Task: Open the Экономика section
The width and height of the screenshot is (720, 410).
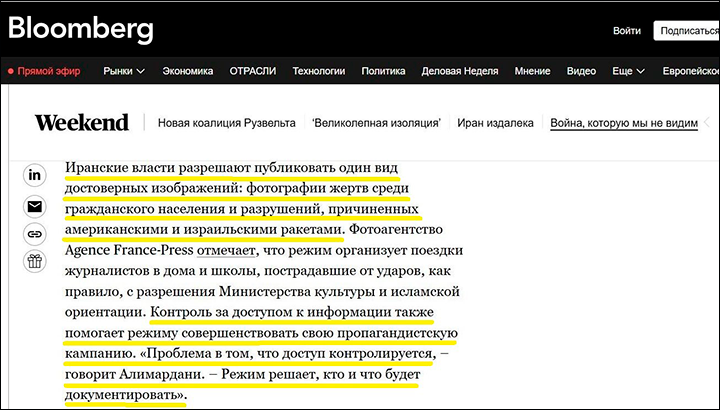Action: 188,71
